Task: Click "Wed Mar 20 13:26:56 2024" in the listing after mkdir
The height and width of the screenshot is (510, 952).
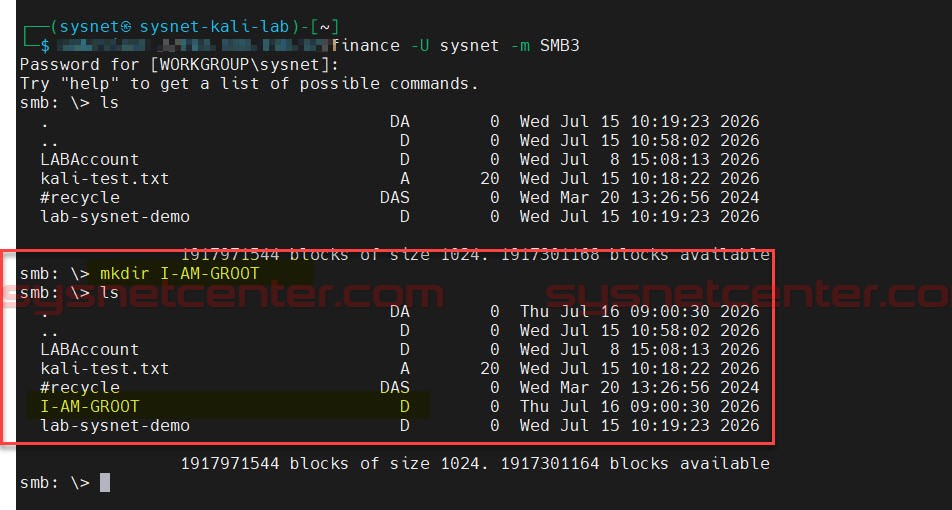Action: (x=639, y=387)
